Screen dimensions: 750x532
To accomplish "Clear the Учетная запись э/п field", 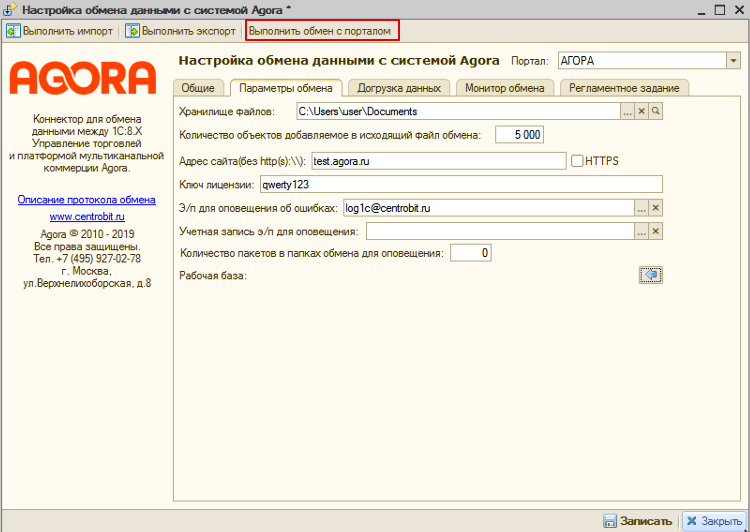I will point(656,232).
